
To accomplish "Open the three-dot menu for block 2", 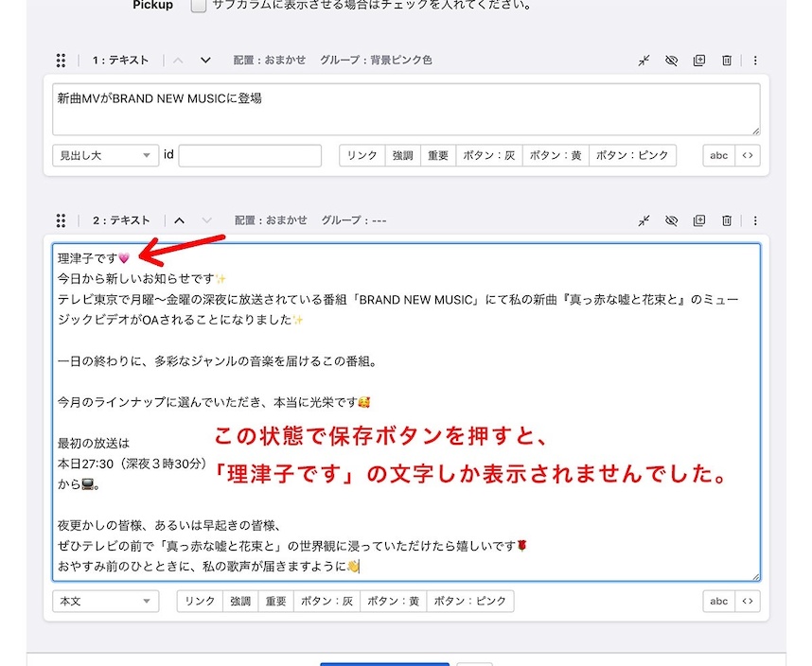I will (x=755, y=220).
